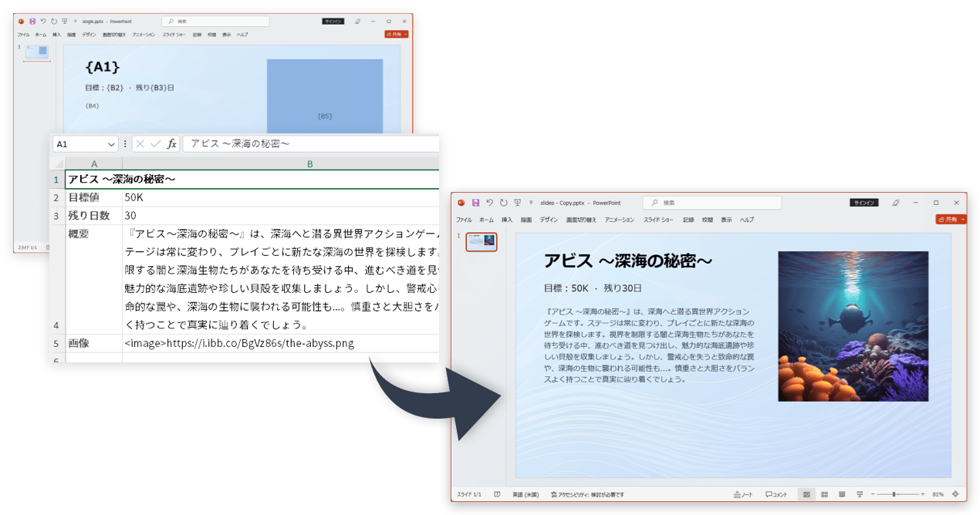Expand the Excel Name Box dropdown at A1

click(x=113, y=144)
